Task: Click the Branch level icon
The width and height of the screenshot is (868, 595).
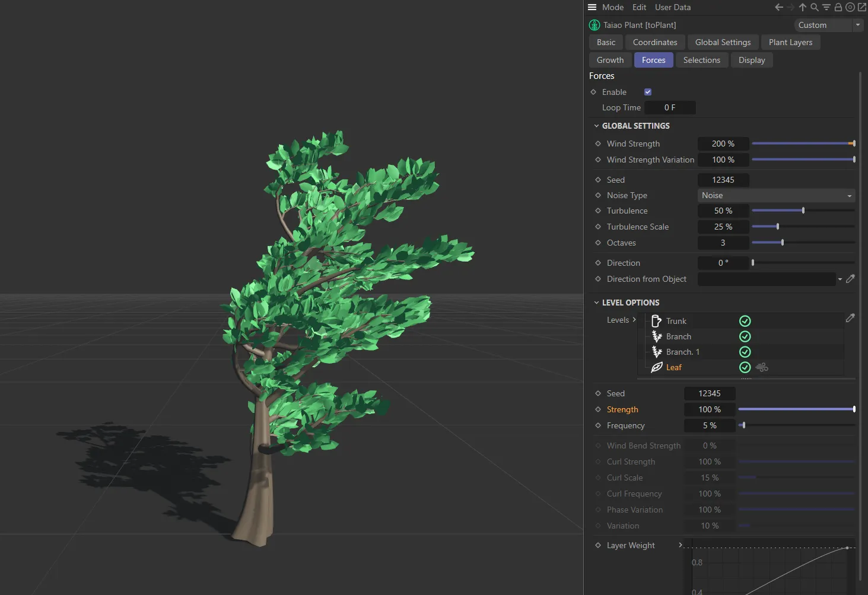Action: (x=657, y=336)
